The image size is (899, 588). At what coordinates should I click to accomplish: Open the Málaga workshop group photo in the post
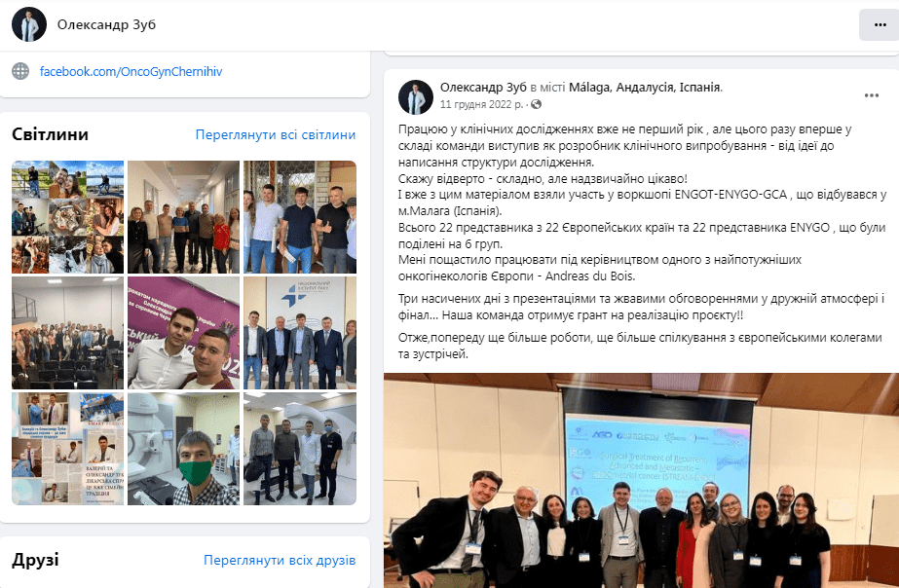point(641,480)
